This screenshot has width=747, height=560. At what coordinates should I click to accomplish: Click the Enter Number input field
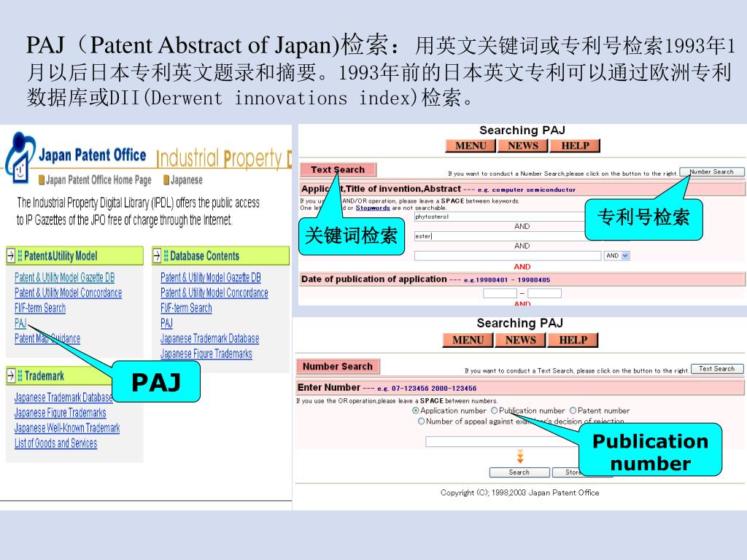click(x=503, y=442)
